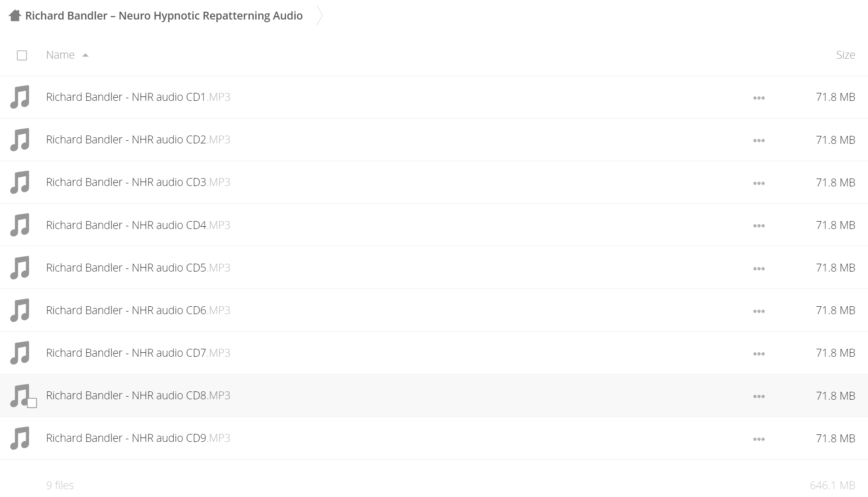Click the home icon in the breadcrumb
868x497 pixels.
point(15,16)
